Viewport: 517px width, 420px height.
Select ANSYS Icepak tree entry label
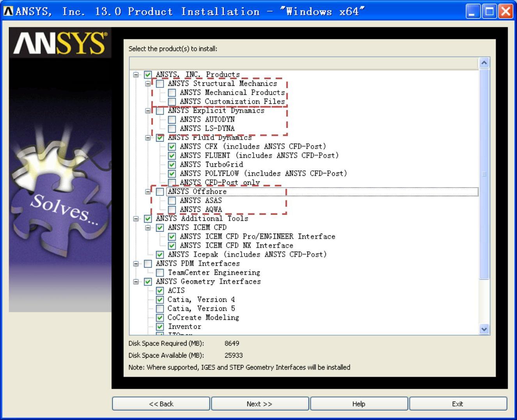(x=247, y=255)
